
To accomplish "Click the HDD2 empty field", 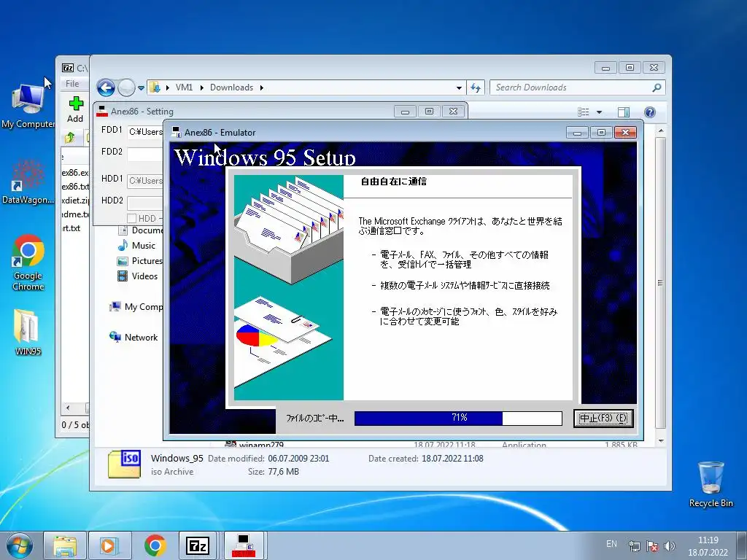I will coord(145,203).
